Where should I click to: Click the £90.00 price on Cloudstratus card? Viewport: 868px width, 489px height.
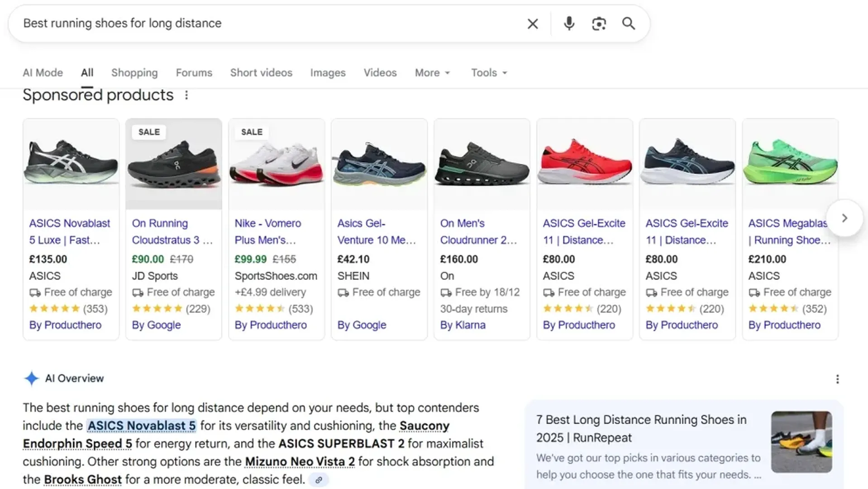(x=148, y=259)
